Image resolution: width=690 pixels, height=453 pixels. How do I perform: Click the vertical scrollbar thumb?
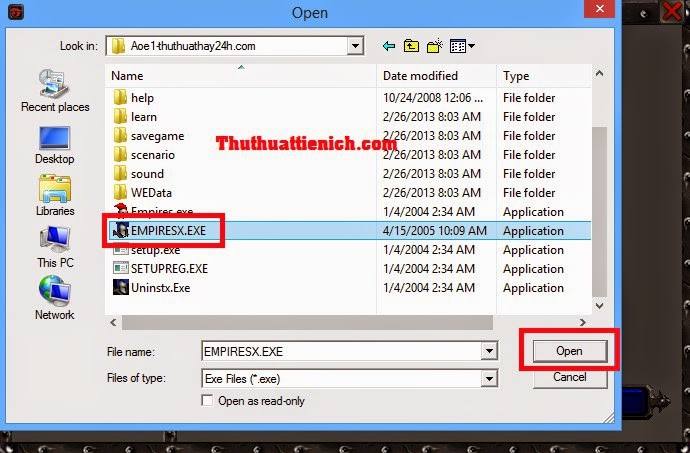click(x=599, y=211)
